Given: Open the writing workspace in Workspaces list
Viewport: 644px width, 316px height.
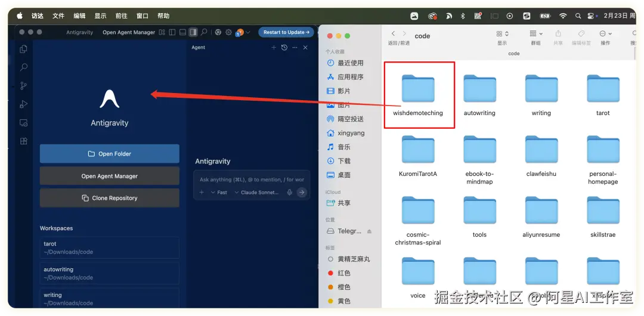Looking at the screenshot, I should click(110, 299).
